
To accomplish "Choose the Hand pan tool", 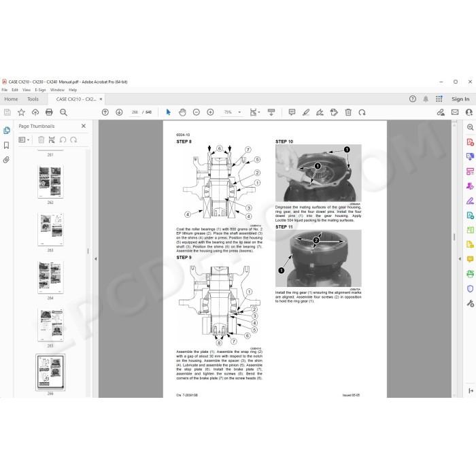I will [x=182, y=112].
